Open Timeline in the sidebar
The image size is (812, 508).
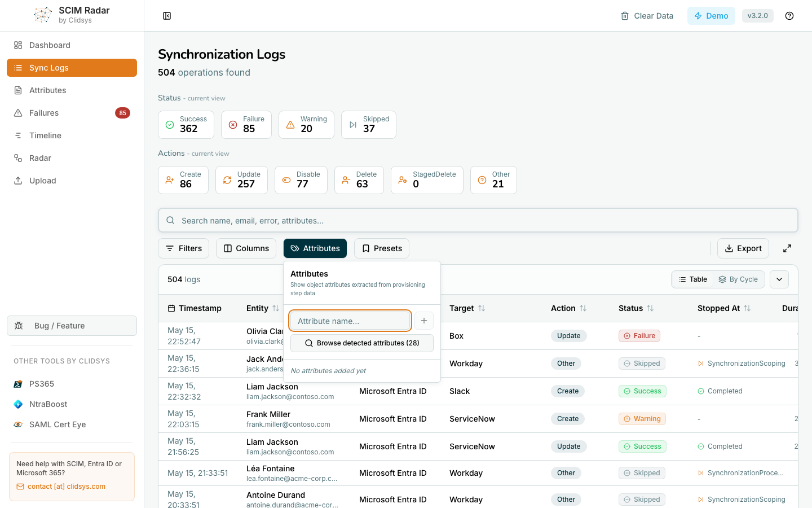(x=72, y=135)
